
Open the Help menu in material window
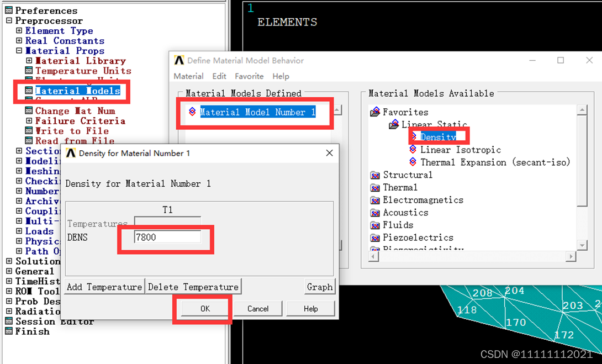pyautogui.click(x=281, y=76)
